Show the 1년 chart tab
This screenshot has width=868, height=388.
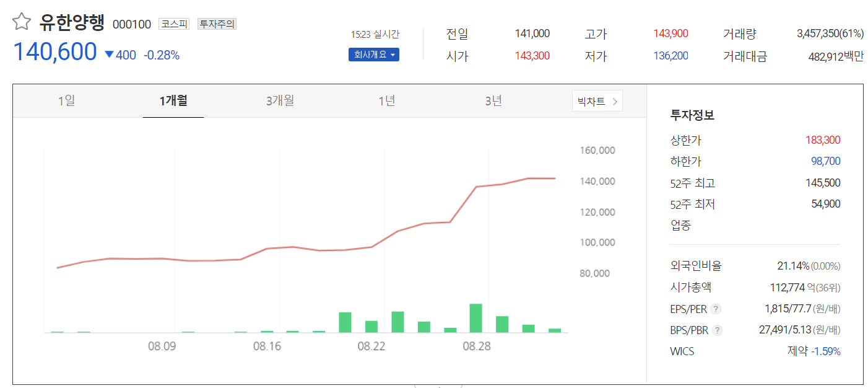click(387, 100)
